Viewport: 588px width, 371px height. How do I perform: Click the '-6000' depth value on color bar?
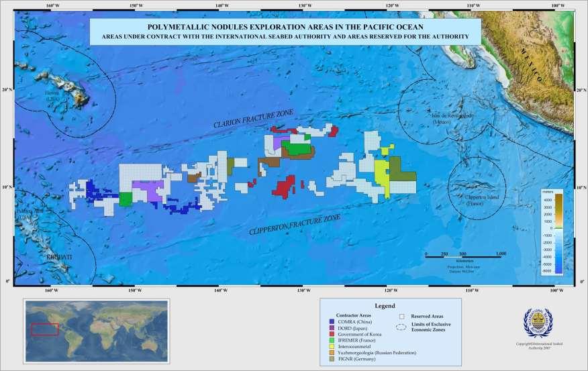(x=548, y=270)
